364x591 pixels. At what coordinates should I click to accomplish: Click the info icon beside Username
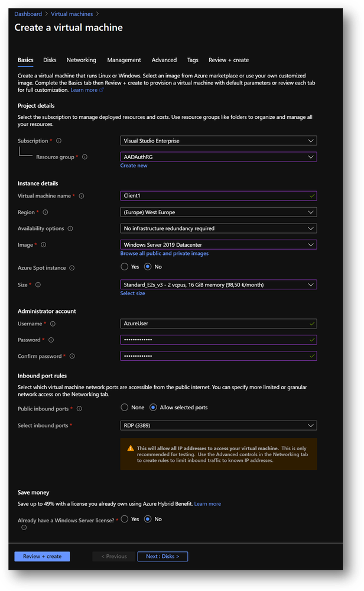pos(53,324)
